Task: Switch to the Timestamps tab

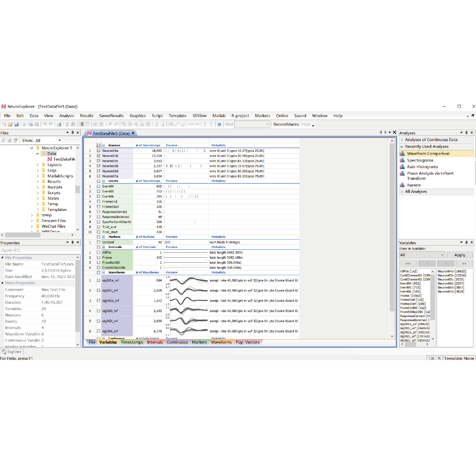Action: [132, 342]
